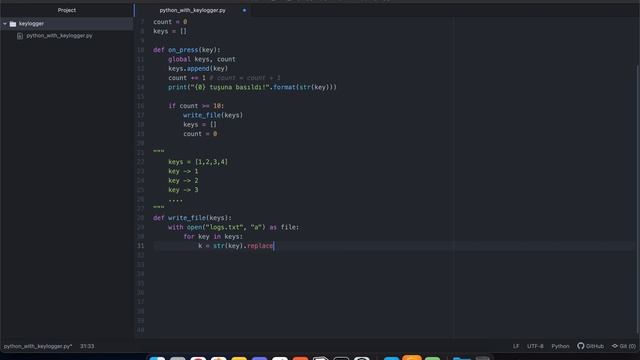Open python_with_keylogger.py in the project tree
640x360 pixels.
[x=59, y=36]
